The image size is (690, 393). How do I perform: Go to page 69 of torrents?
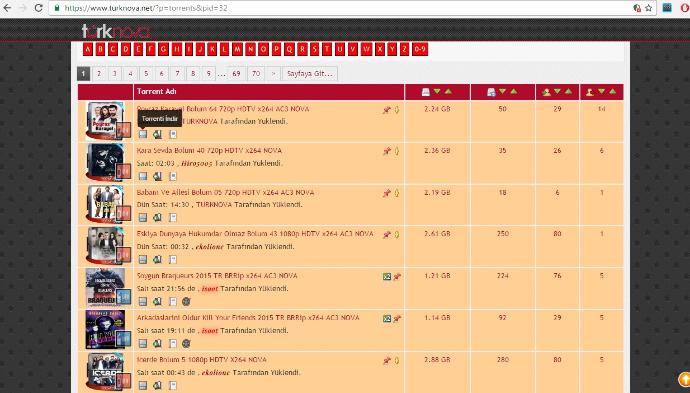pyautogui.click(x=236, y=73)
